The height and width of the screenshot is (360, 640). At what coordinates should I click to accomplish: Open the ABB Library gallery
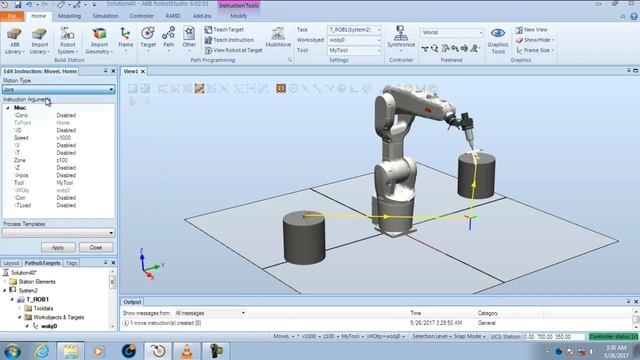[14, 41]
